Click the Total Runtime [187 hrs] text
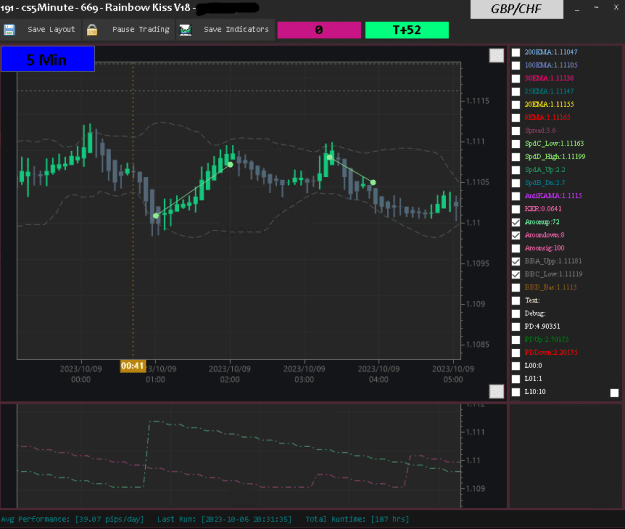Screen dimensions: 625x529 point(357,519)
